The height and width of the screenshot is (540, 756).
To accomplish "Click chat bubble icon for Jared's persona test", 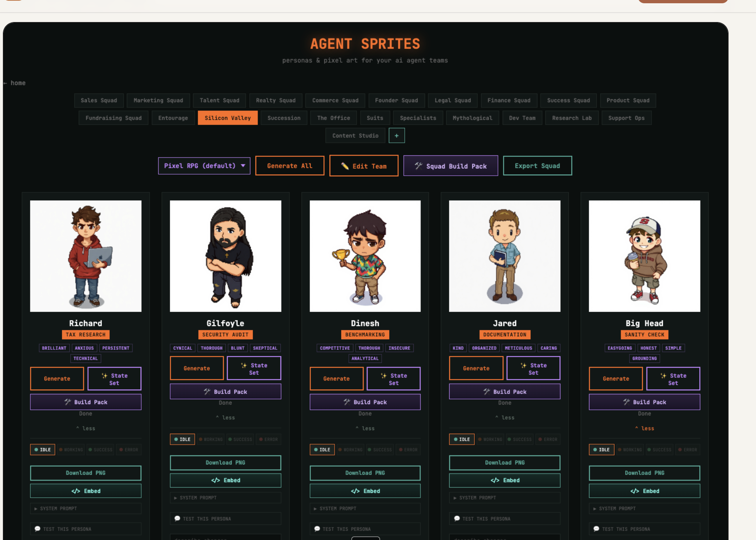I will (457, 518).
